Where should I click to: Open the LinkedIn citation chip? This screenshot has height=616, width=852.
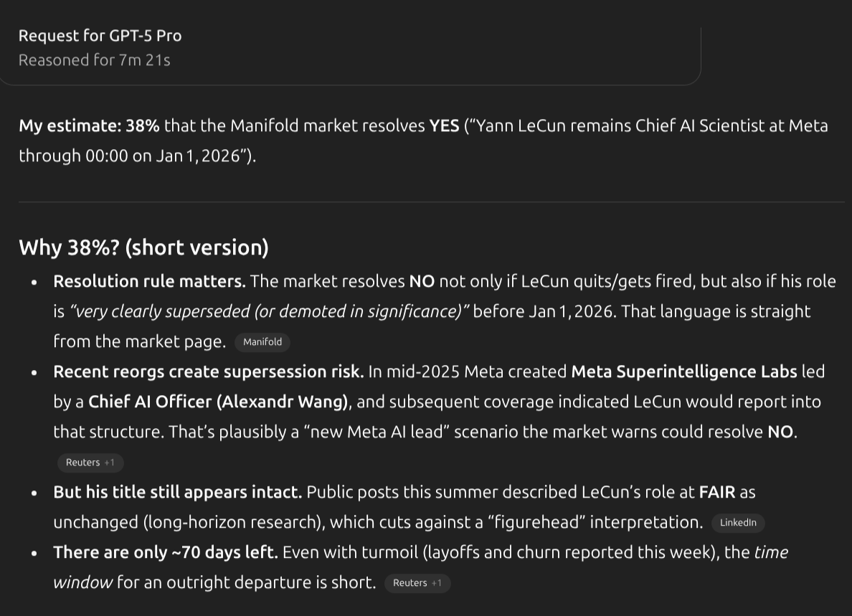coord(738,523)
